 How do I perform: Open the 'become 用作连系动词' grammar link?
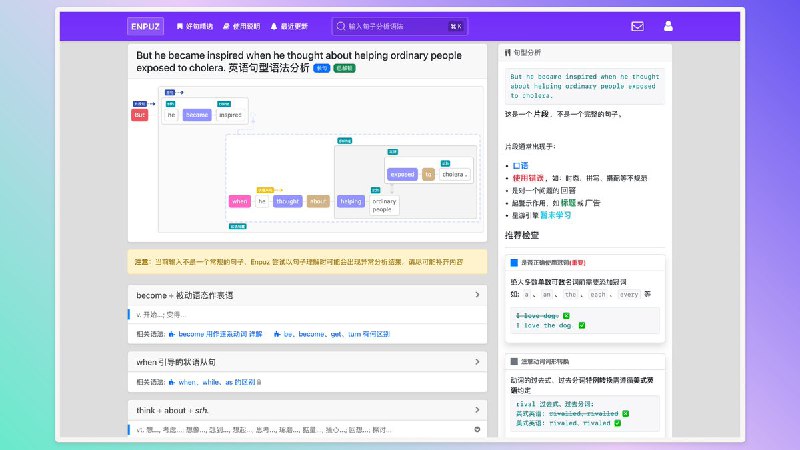tap(220, 334)
